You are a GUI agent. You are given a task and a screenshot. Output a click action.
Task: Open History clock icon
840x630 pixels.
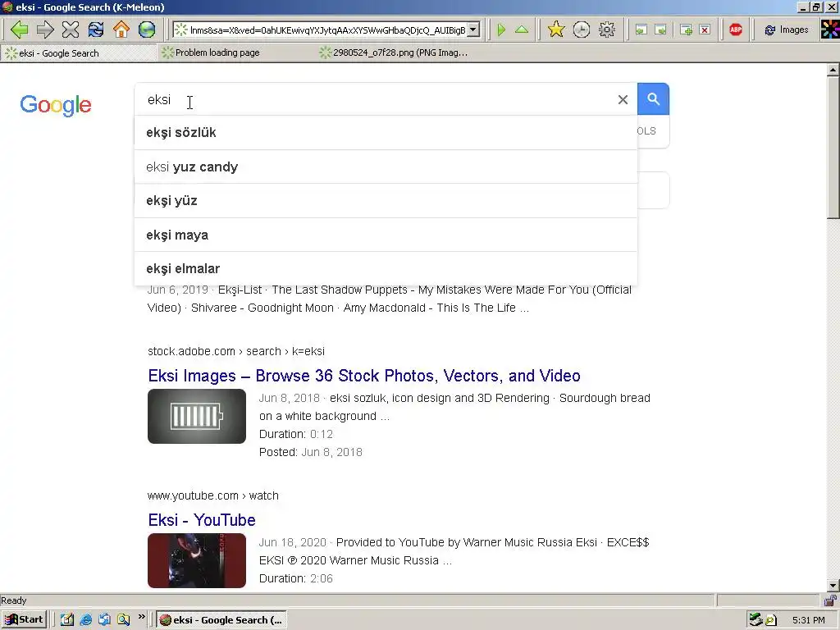click(x=582, y=30)
